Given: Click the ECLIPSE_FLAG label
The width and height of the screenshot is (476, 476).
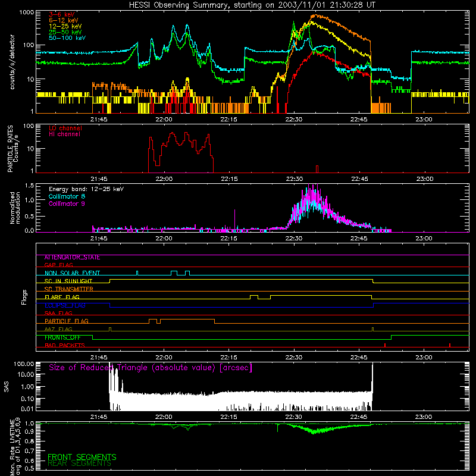Looking at the screenshot, I should (x=65, y=305).
